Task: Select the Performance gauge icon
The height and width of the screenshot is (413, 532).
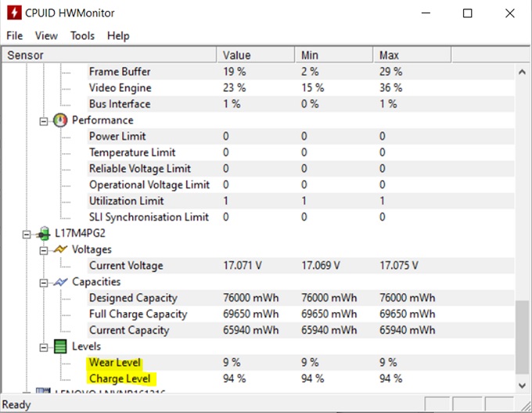Action: (60, 120)
